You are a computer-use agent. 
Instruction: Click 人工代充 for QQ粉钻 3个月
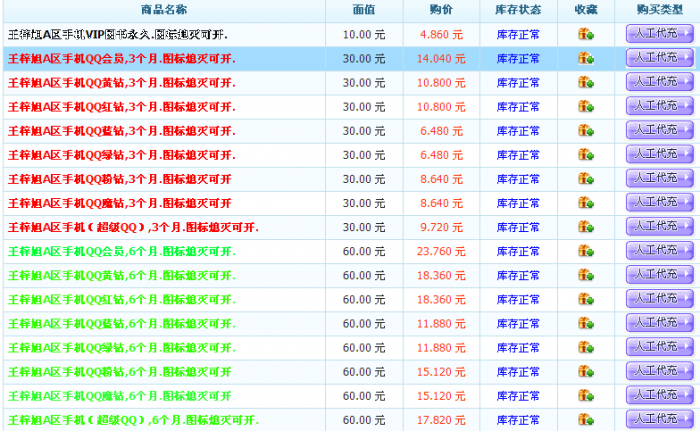click(x=660, y=179)
